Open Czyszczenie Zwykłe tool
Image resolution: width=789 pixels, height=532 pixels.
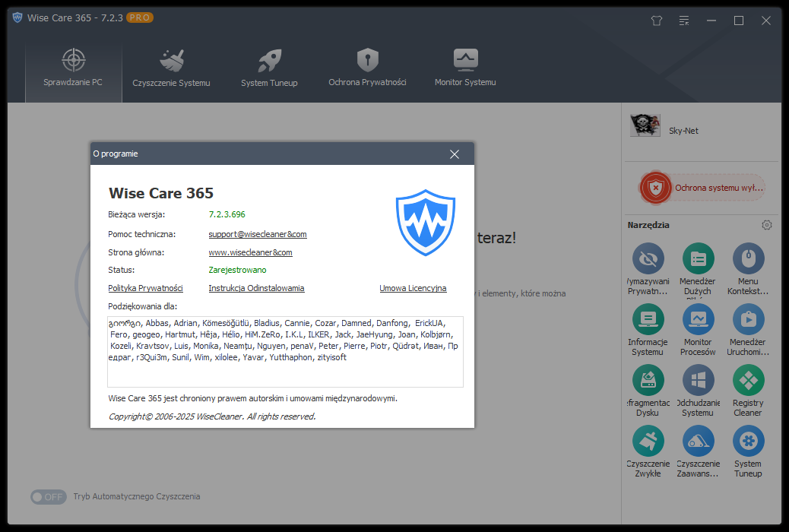coord(648,452)
